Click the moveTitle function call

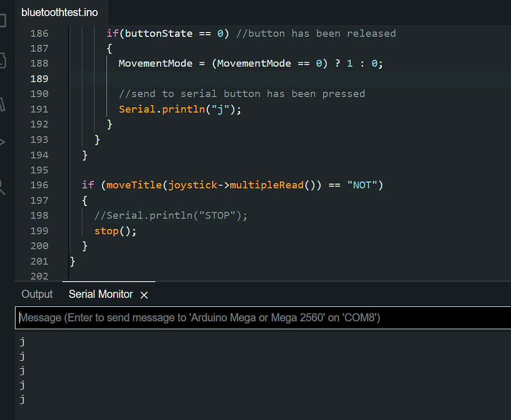click(134, 185)
